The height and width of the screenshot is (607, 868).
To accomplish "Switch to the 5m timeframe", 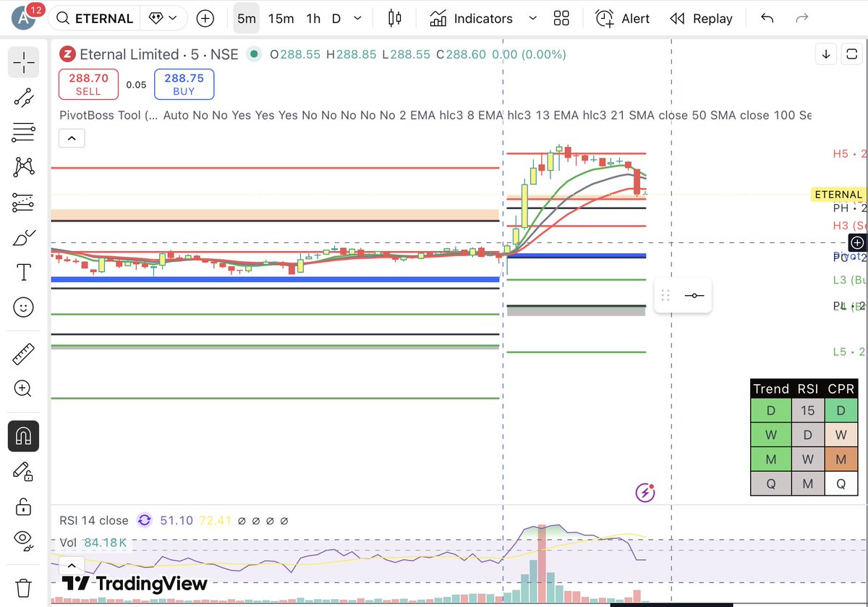I will (x=247, y=18).
